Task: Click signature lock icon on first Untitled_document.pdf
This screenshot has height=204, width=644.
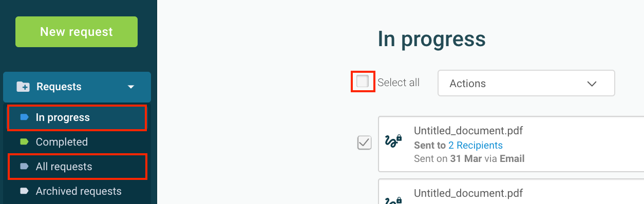Action: [x=393, y=142]
